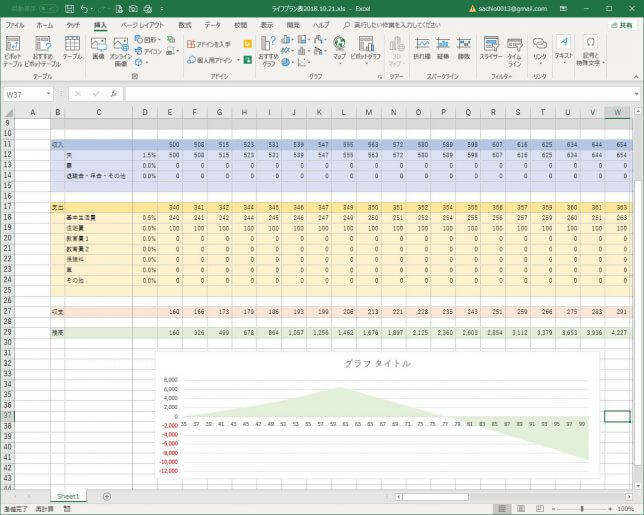Add a new sheet with plus button

107,497
